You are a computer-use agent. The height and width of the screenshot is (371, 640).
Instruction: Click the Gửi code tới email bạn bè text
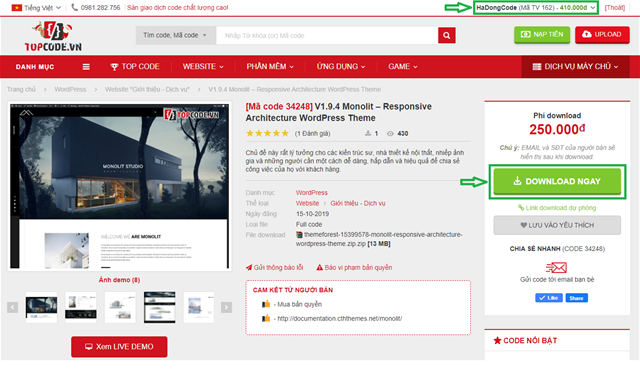(557, 280)
